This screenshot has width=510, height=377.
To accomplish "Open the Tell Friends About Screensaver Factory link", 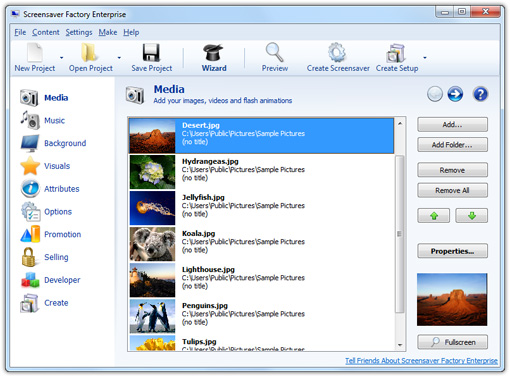I will coord(421,361).
